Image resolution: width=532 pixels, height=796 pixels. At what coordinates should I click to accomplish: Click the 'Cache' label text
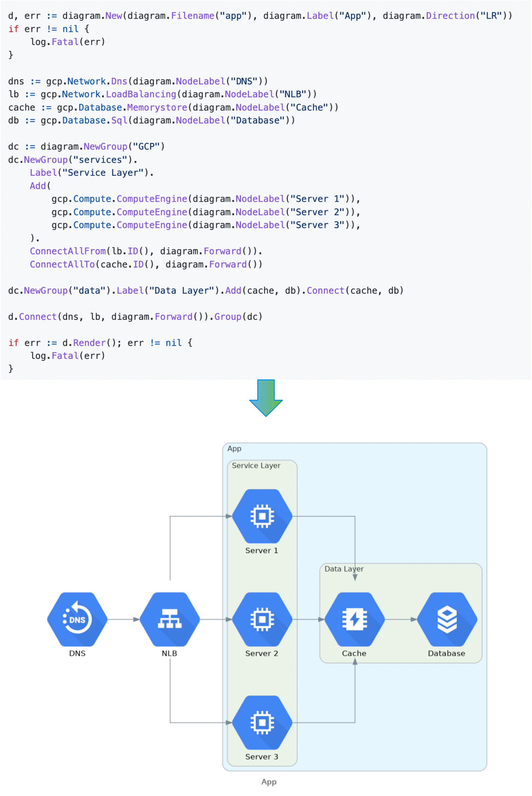tap(354, 654)
